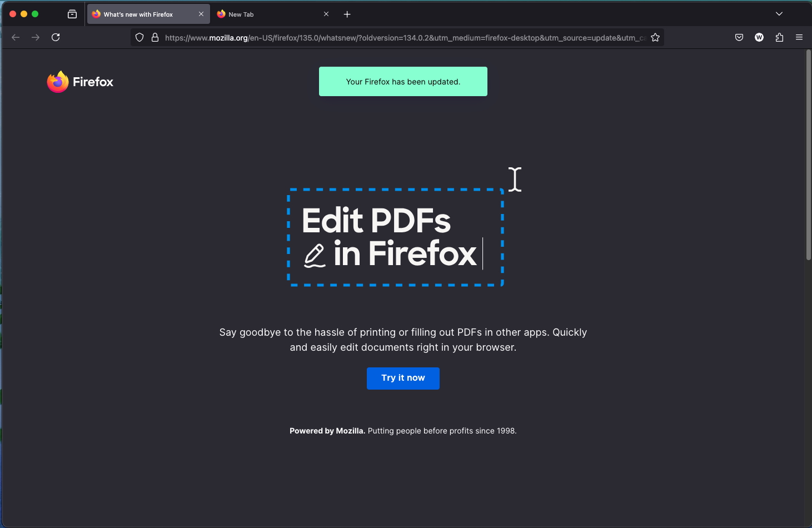Close the New Tab tab
This screenshot has height=528, width=812.
point(326,14)
